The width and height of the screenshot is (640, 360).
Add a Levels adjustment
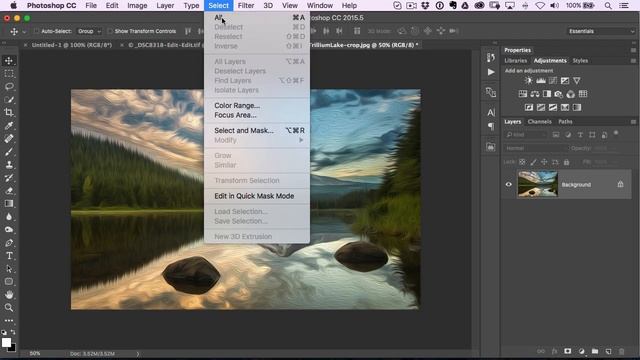(x=541, y=81)
